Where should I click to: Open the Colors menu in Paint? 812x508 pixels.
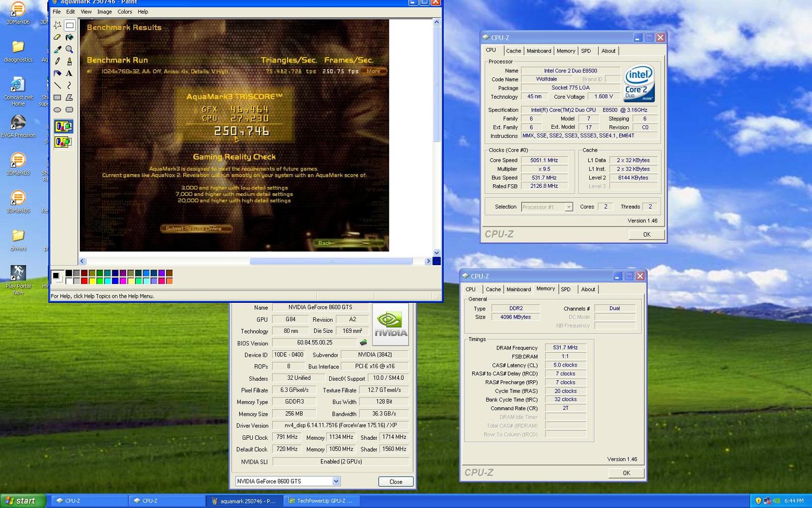[x=125, y=12]
